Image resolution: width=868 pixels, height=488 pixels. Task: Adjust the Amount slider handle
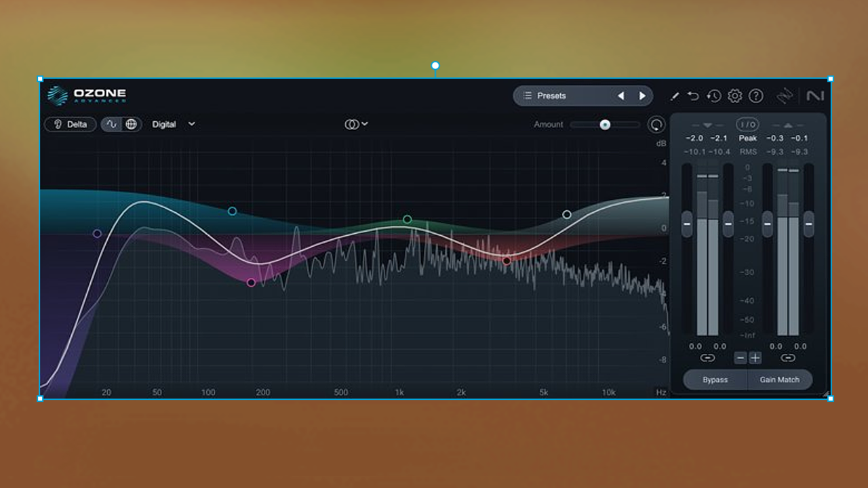pyautogui.click(x=604, y=125)
